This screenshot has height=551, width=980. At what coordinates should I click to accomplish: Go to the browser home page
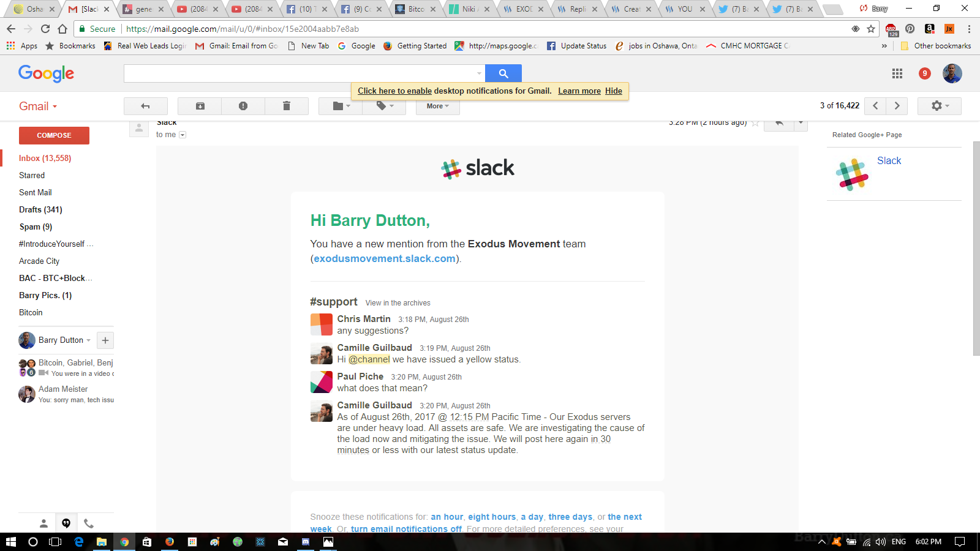[62, 29]
